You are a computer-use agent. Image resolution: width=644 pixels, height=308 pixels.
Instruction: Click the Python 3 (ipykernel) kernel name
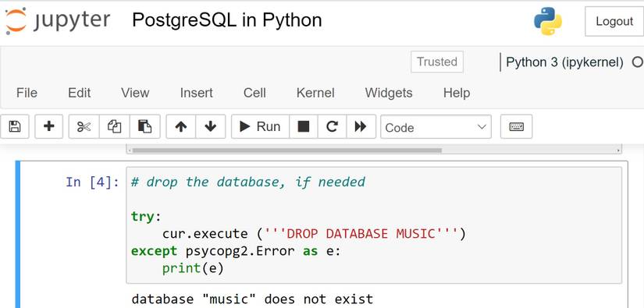click(x=564, y=62)
